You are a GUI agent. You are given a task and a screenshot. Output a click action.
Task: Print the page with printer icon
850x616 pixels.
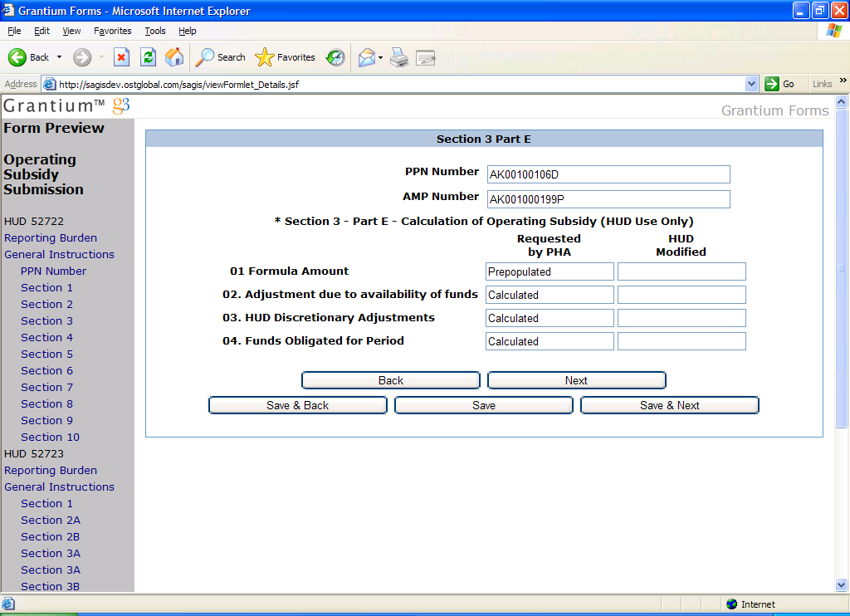click(399, 57)
